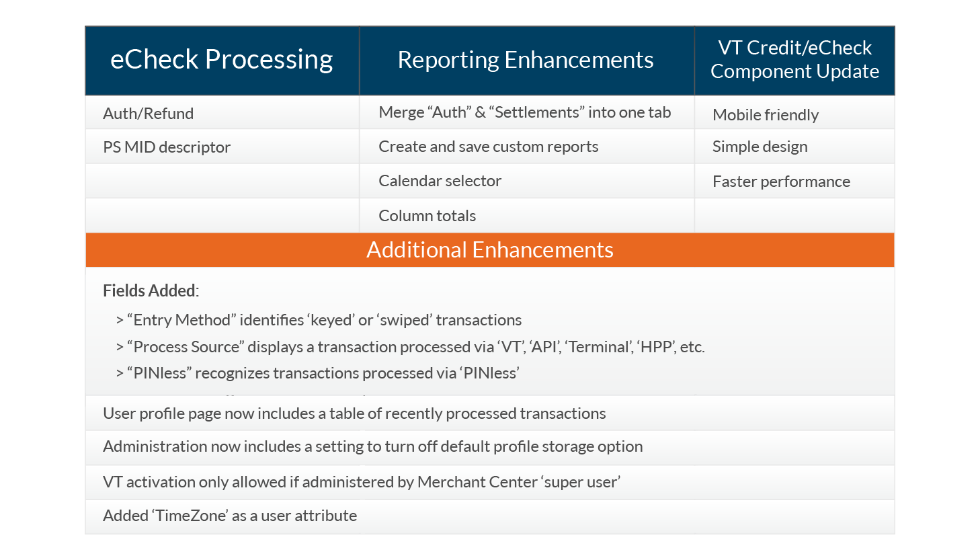Click Create and save custom reports
The height and width of the screenshot is (560, 980).
pyautogui.click(x=489, y=147)
